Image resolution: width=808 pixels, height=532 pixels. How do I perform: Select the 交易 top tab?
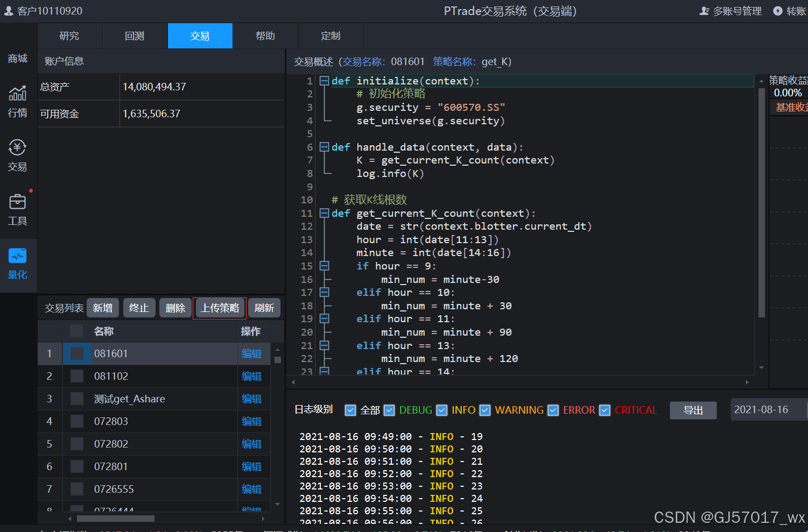click(200, 36)
